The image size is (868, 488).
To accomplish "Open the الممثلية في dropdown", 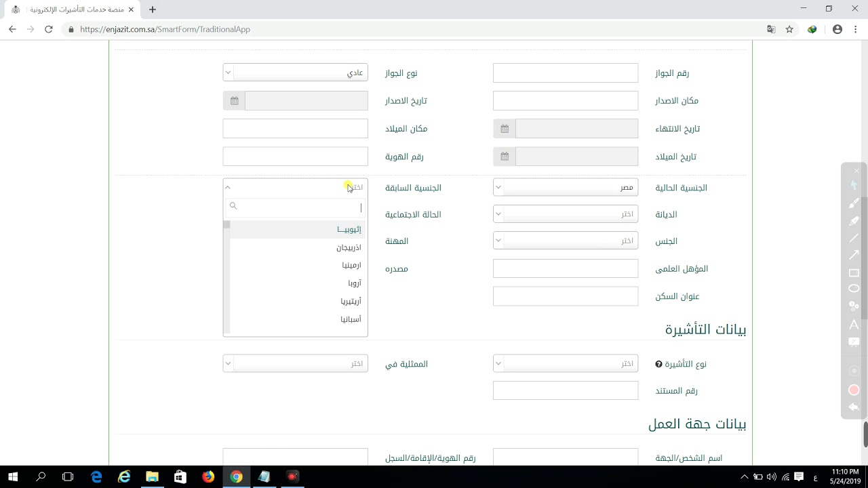I will [x=295, y=363].
